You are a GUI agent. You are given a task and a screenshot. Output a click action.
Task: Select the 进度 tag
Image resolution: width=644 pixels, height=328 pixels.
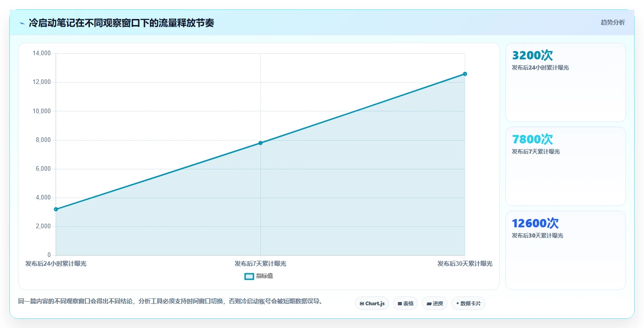(x=434, y=303)
